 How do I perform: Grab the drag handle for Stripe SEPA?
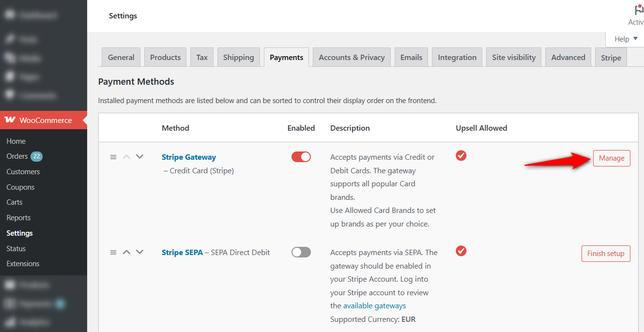point(113,252)
